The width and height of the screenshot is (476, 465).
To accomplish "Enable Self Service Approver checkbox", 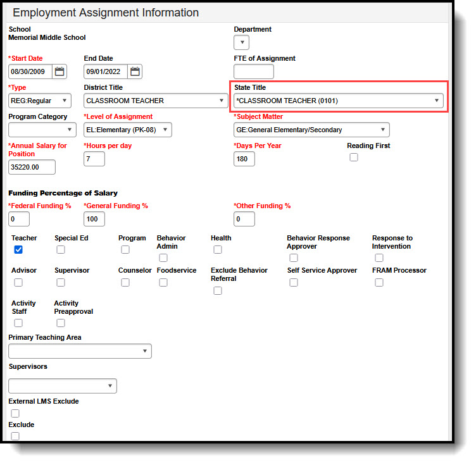I will 294,282.
